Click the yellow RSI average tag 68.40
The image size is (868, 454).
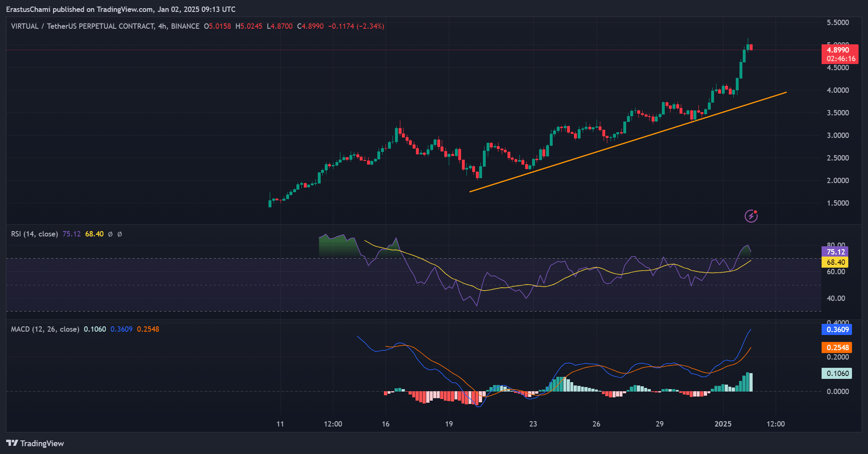[835, 262]
